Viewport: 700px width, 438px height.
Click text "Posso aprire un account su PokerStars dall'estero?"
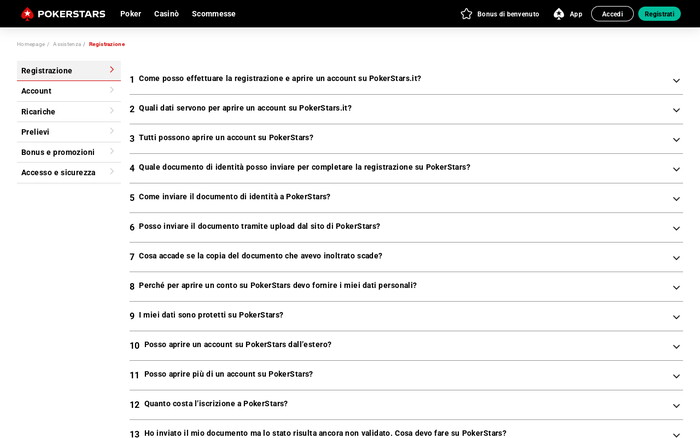tap(238, 345)
